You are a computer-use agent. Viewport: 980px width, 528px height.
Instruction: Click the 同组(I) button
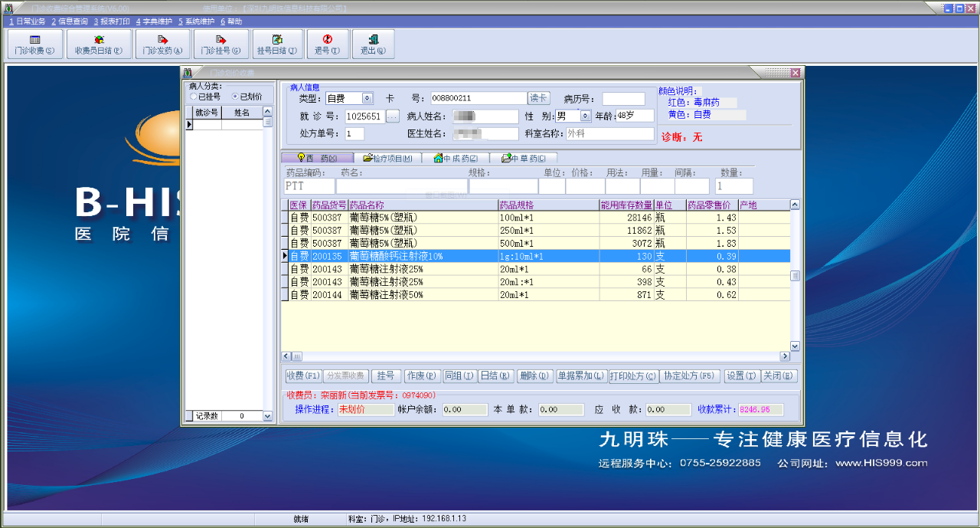[459, 376]
